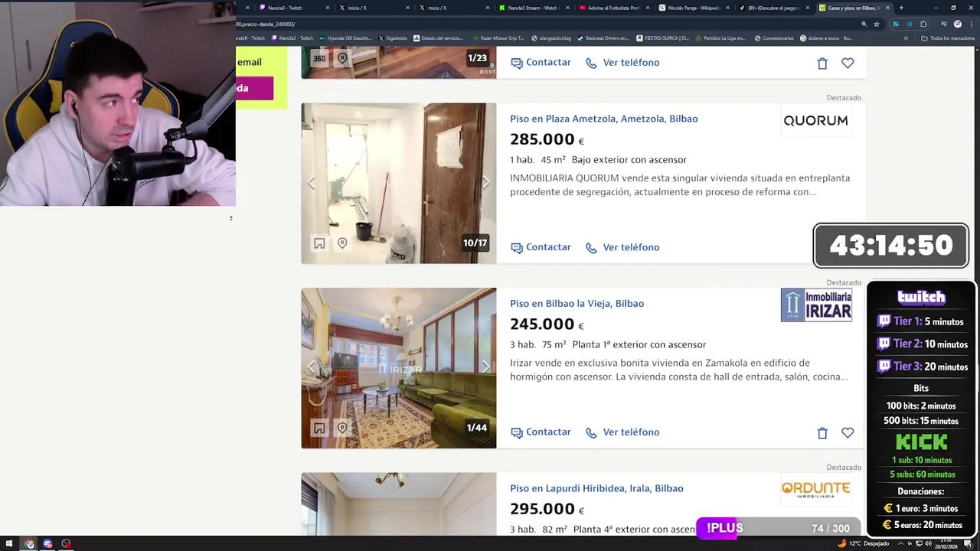The width and height of the screenshot is (980, 551).
Task: Open Lapurdi Hiribidea listing photo
Action: [398, 504]
